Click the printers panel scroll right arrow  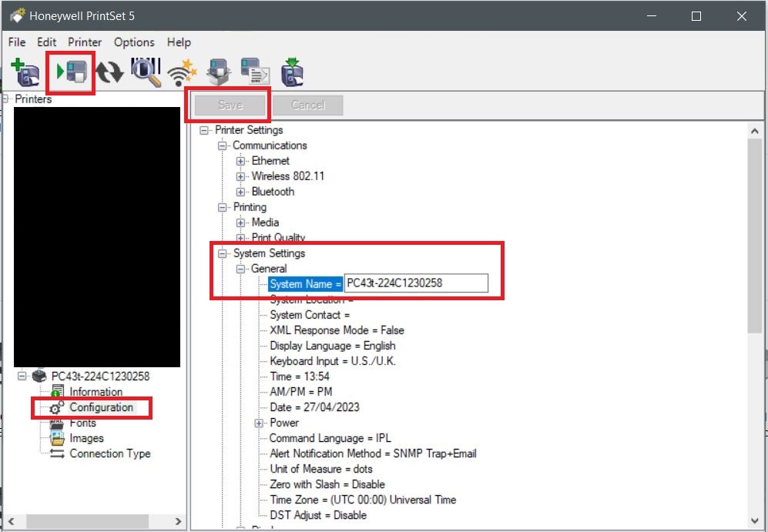click(178, 522)
